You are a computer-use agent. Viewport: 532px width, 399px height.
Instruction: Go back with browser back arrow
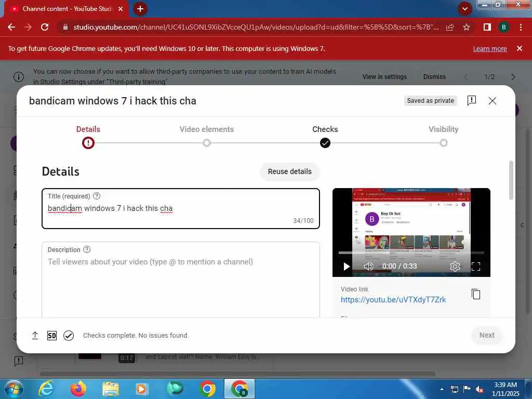tap(11, 27)
